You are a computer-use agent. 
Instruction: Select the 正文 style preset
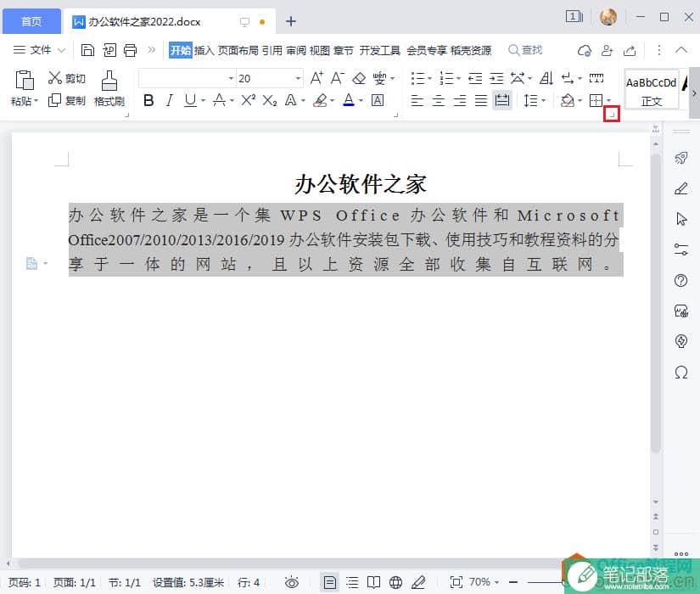pyautogui.click(x=652, y=89)
